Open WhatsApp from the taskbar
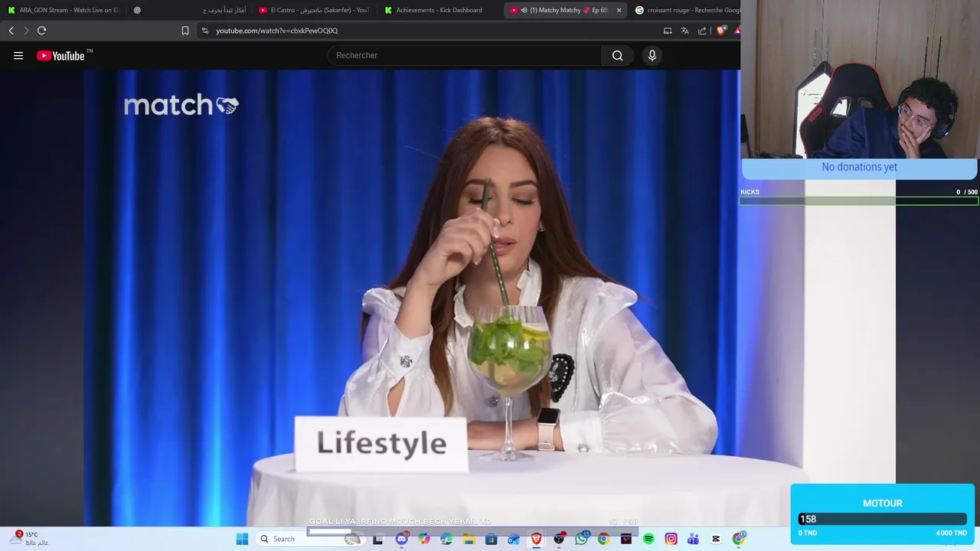 pos(581,539)
